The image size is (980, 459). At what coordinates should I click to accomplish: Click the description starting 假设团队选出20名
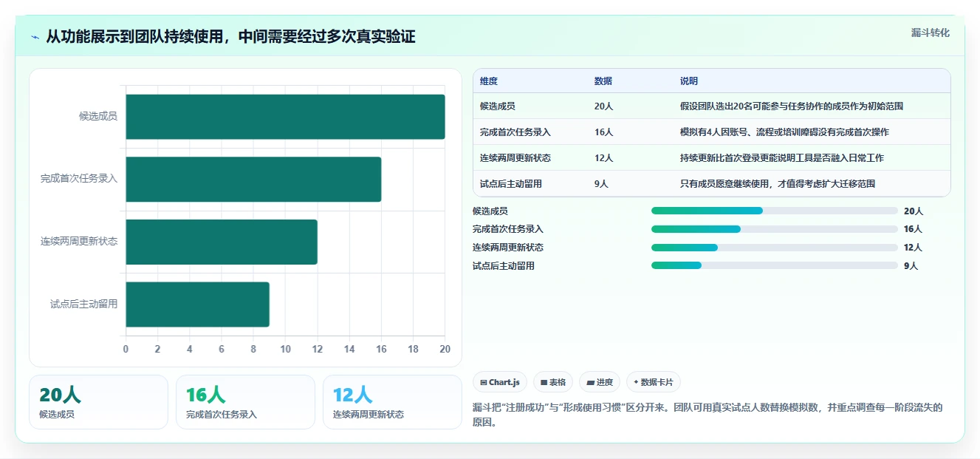click(792, 106)
